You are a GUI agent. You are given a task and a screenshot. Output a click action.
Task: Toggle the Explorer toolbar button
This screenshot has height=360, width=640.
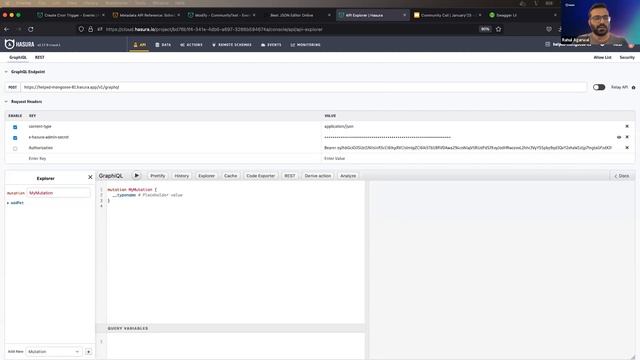pyautogui.click(x=207, y=176)
